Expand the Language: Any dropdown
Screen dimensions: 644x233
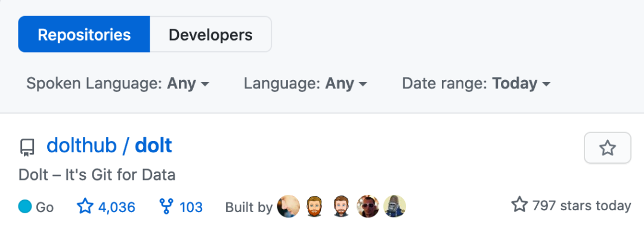point(305,84)
